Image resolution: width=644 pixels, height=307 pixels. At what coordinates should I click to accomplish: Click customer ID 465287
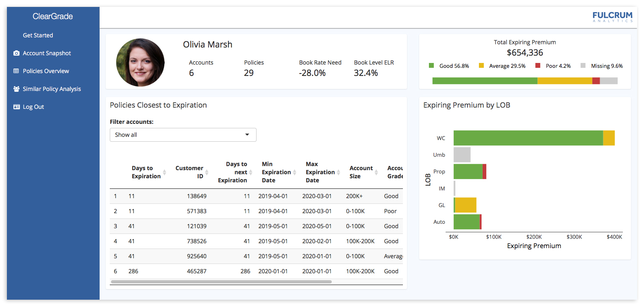tap(197, 271)
